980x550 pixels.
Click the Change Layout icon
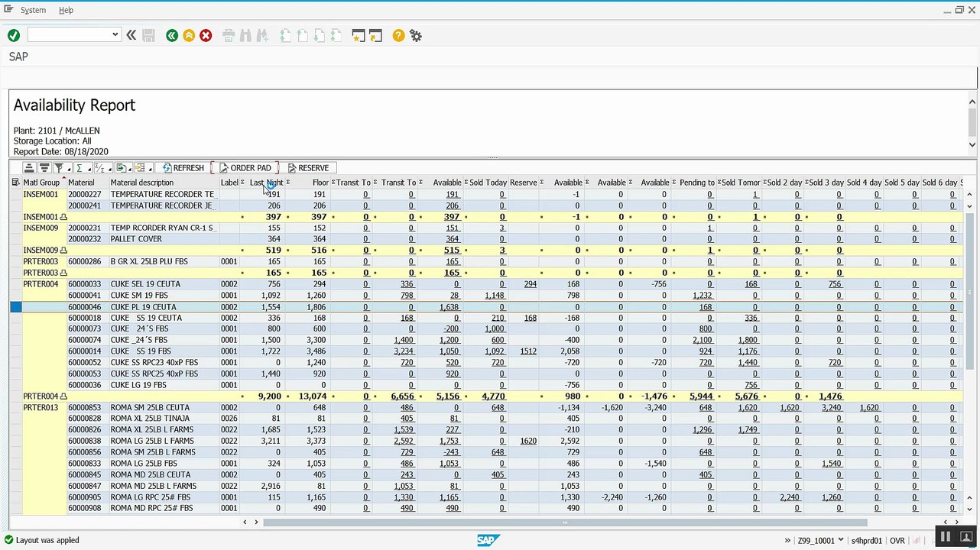[141, 168]
